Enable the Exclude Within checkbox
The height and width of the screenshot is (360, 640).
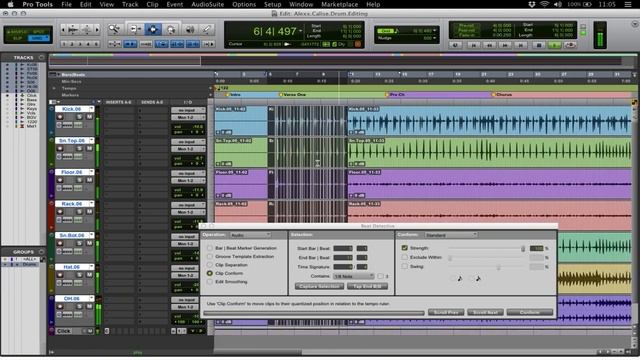[404, 257]
